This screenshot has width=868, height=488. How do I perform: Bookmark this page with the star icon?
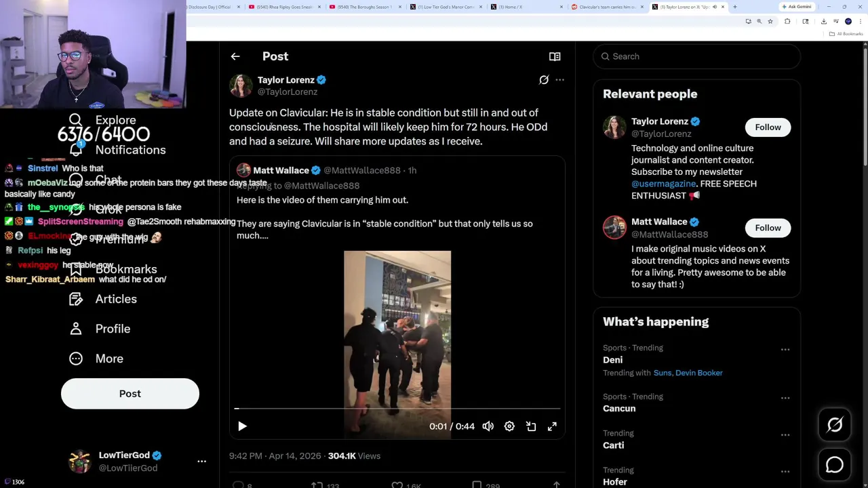[770, 21]
